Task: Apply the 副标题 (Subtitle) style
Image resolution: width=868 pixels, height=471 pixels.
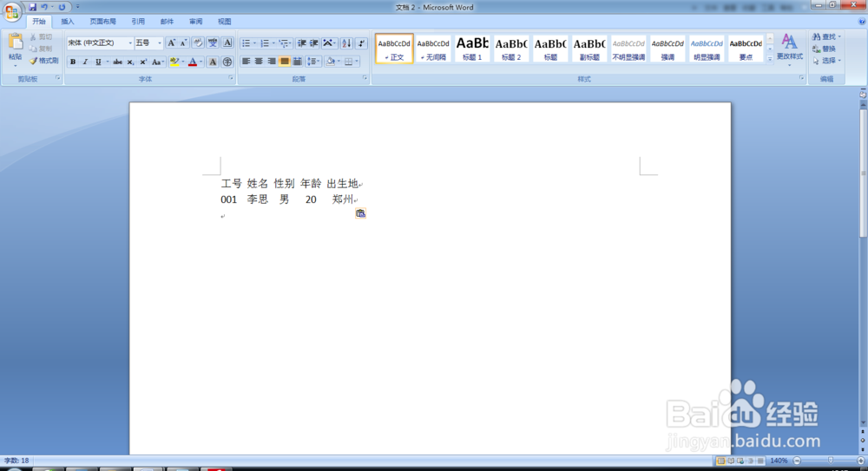Action: 589,49
